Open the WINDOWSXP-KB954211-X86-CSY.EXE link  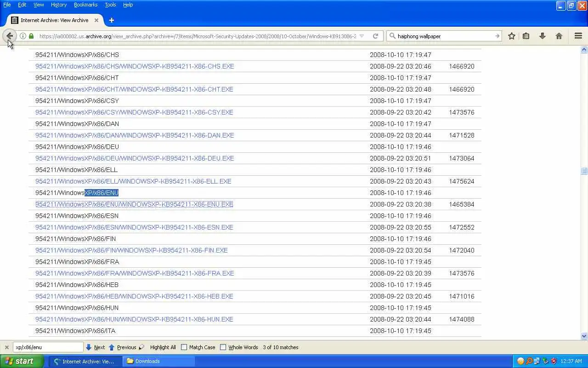click(x=134, y=112)
